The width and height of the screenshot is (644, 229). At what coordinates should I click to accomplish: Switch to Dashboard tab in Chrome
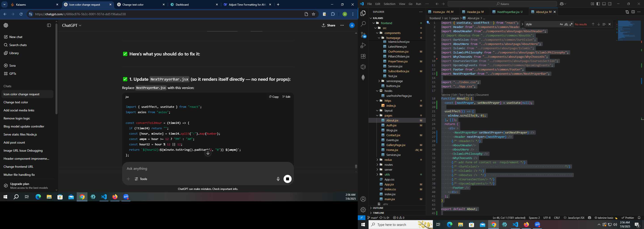pos(194,4)
